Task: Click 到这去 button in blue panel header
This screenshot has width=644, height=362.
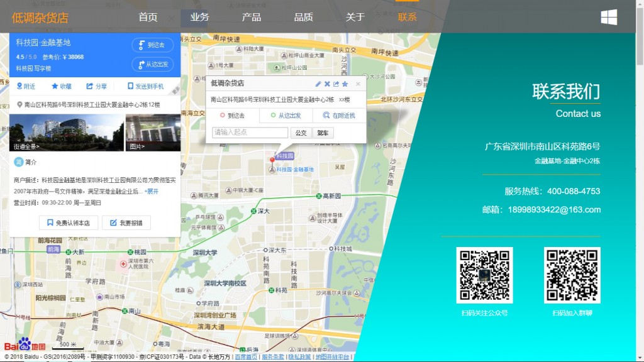Action: click(x=152, y=45)
